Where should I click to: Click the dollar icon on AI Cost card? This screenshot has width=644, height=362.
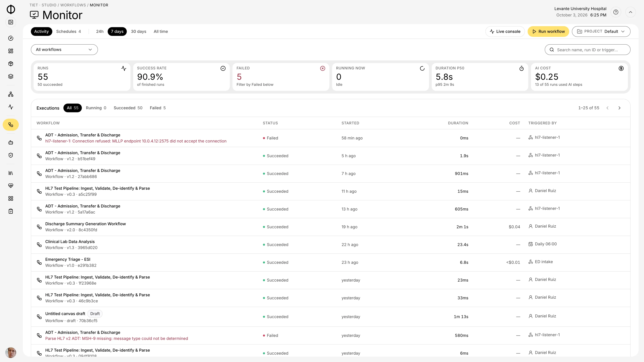pyautogui.click(x=621, y=68)
